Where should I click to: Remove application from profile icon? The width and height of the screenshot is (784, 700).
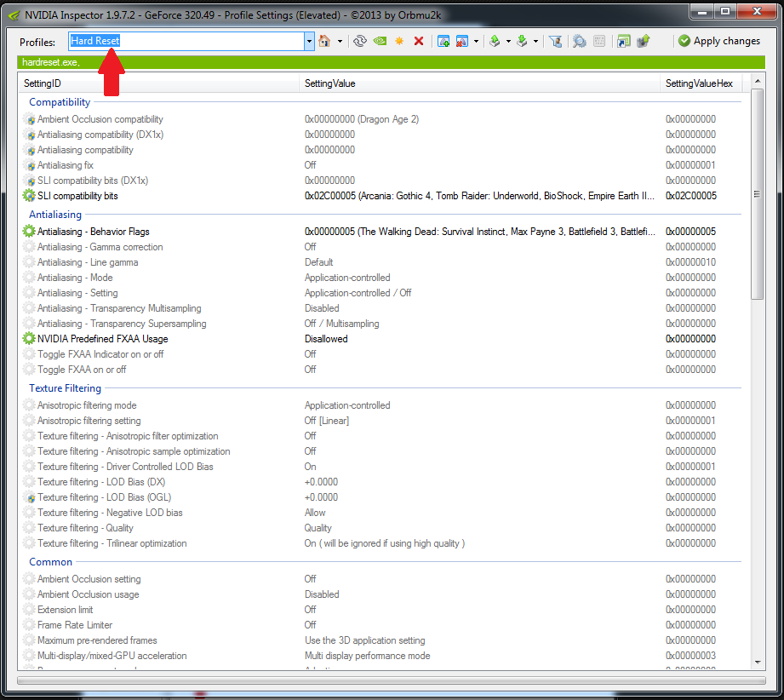(462, 41)
